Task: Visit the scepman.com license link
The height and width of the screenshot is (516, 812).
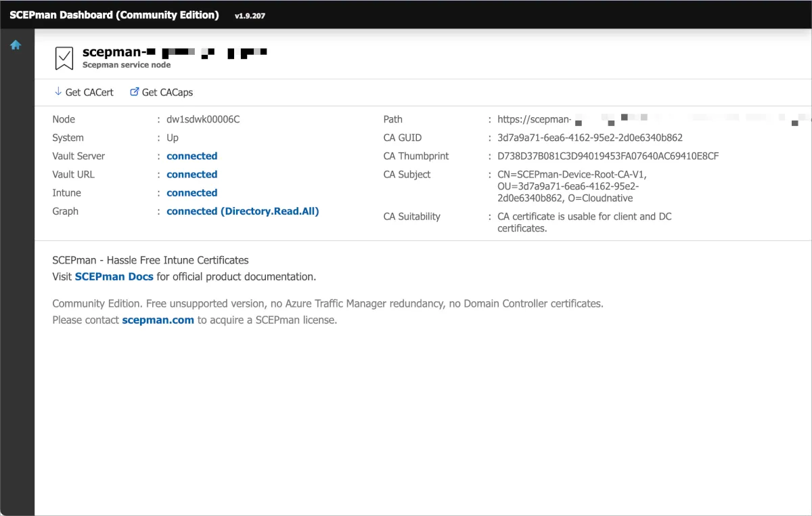Action: tap(158, 320)
